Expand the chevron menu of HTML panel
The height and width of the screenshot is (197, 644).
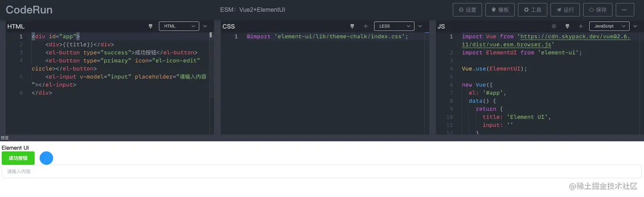pos(205,26)
